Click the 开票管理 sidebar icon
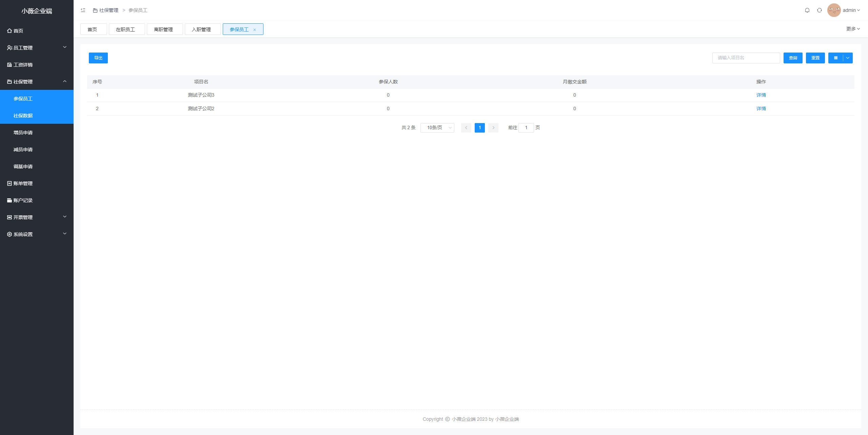This screenshot has width=868, height=435. click(9, 217)
